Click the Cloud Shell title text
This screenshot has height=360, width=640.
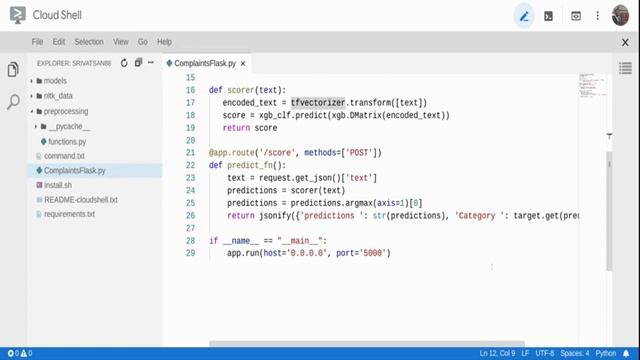(x=57, y=15)
